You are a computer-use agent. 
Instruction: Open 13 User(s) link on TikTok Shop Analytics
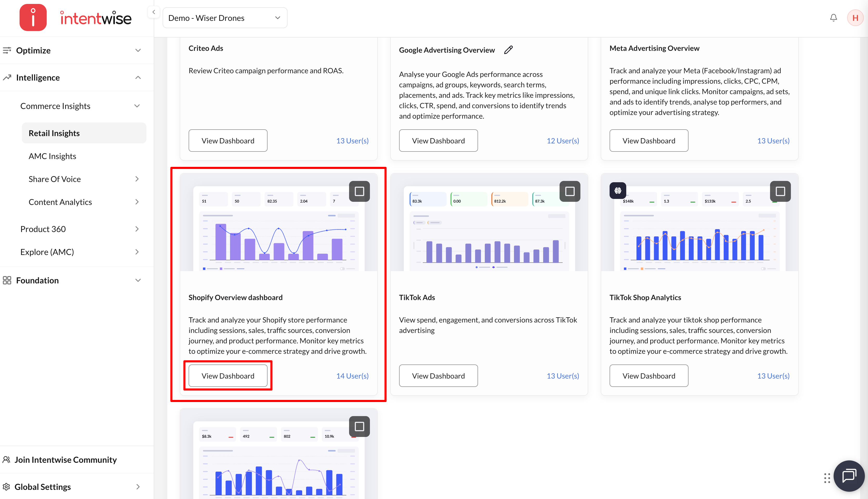coord(773,376)
